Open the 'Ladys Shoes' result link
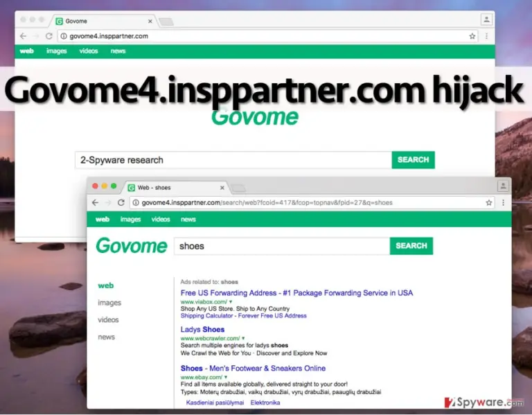Screen dimensions: 532x415 pos(202,330)
